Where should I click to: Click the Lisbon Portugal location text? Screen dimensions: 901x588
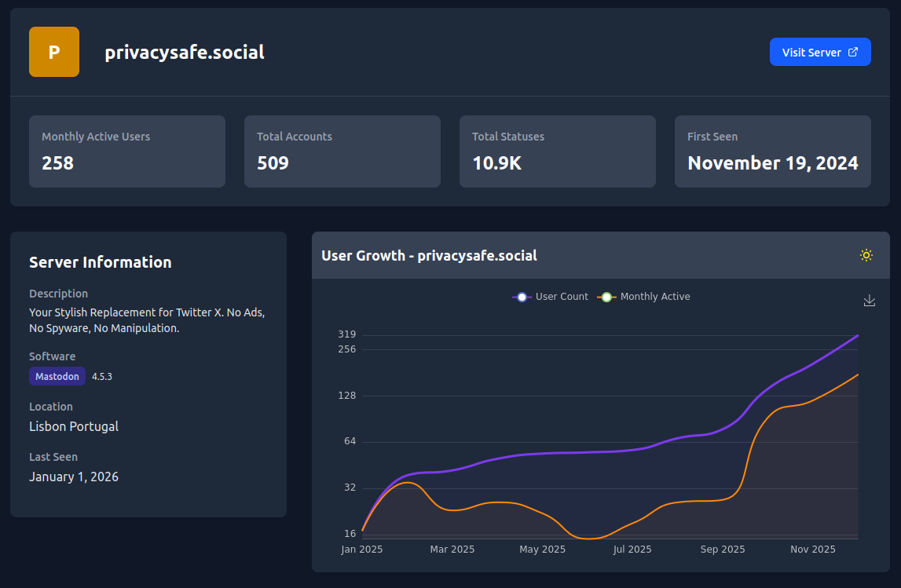click(74, 426)
